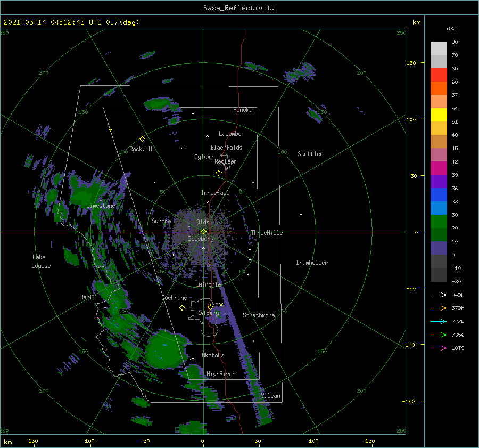This screenshot has height=448, width=479.
Task: Click the asterisk marker above Limestone
Action: point(101,201)
